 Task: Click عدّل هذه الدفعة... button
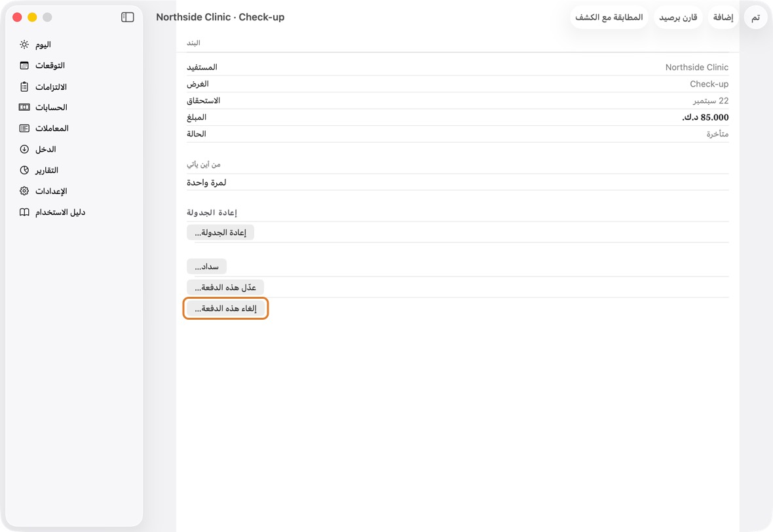coord(225,288)
